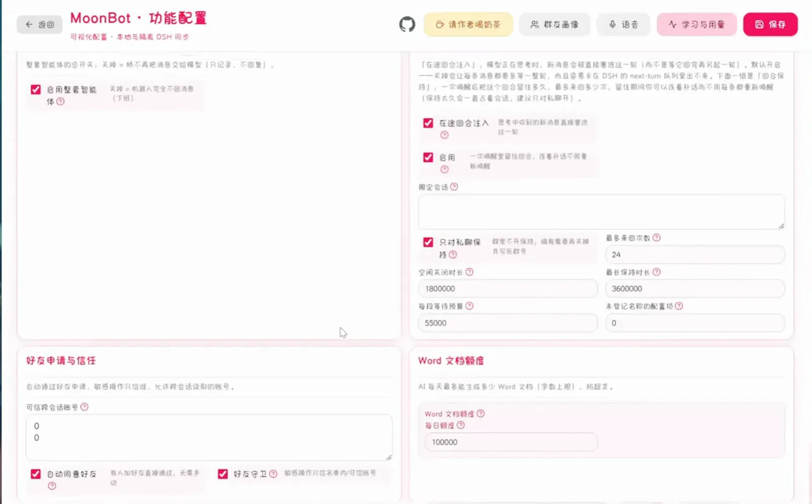Click the 未登记名称的配置项 field showing 0
This screenshot has width=812, height=504.
695,323
